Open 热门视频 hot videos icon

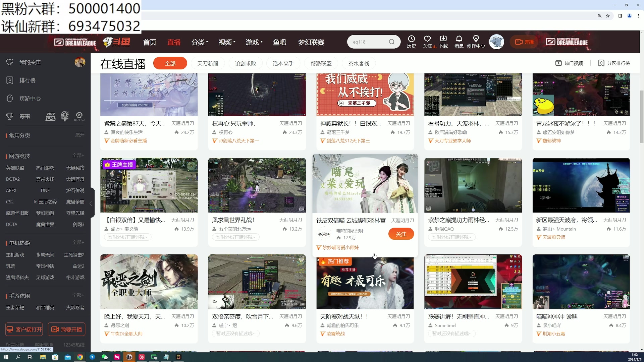[x=558, y=63]
